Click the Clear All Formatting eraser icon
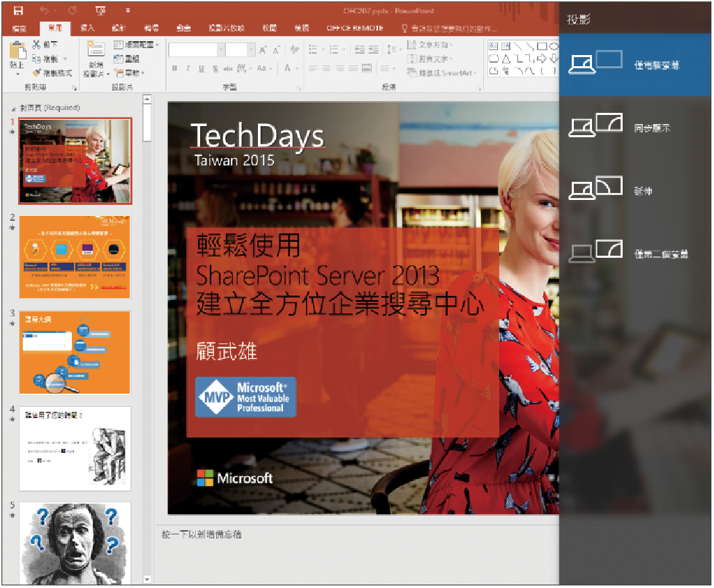This screenshot has height=588, width=714. tap(295, 49)
